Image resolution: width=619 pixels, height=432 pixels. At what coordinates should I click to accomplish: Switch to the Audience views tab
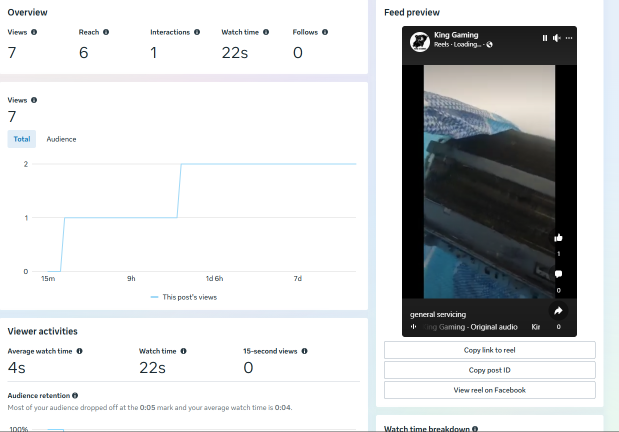pyautogui.click(x=61, y=139)
